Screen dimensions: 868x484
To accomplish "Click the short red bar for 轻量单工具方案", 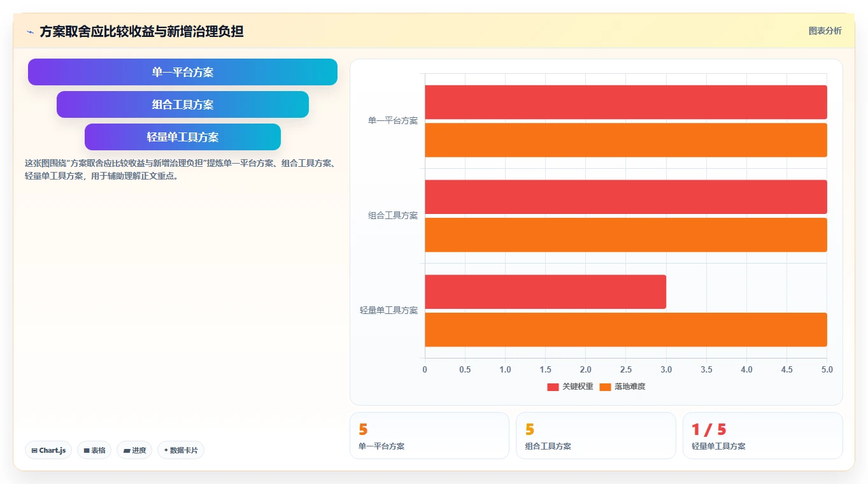I will [x=545, y=292].
